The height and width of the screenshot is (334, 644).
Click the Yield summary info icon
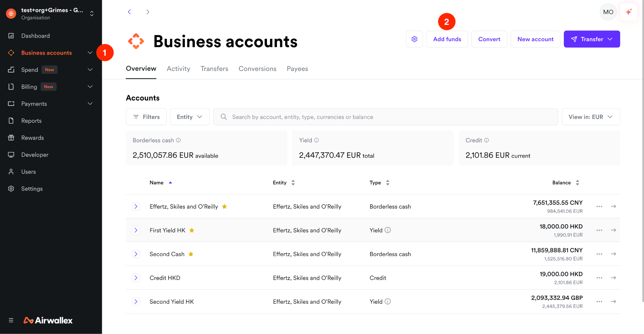click(x=317, y=140)
